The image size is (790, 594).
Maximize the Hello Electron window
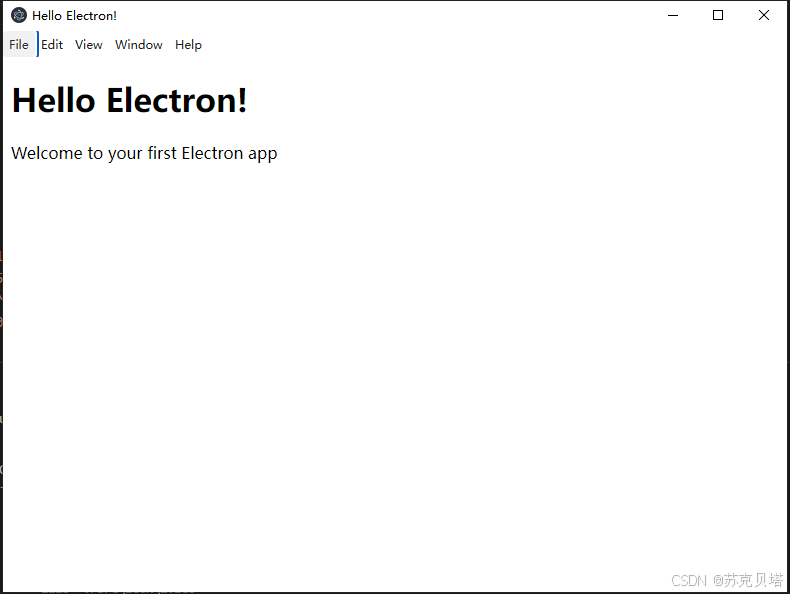718,16
